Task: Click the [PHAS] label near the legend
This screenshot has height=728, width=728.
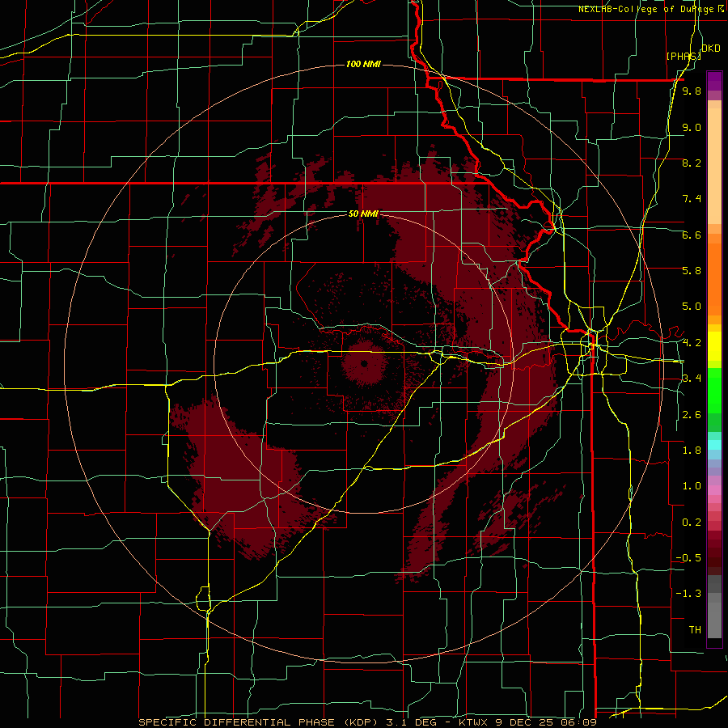Action: tap(684, 56)
